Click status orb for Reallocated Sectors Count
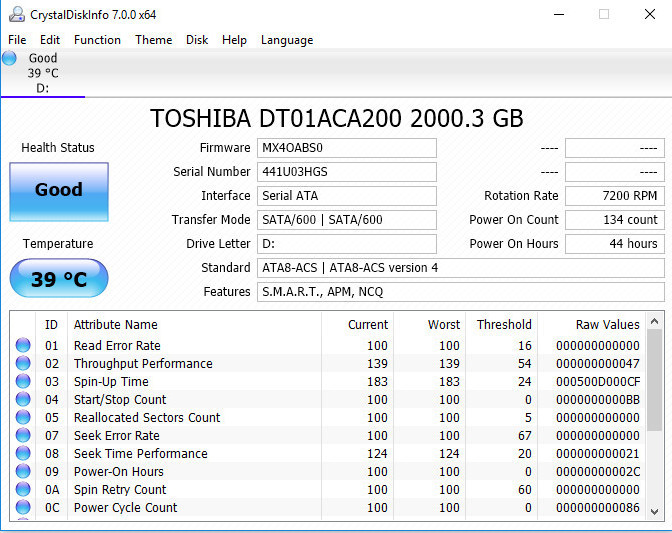The image size is (672, 533). point(23,417)
